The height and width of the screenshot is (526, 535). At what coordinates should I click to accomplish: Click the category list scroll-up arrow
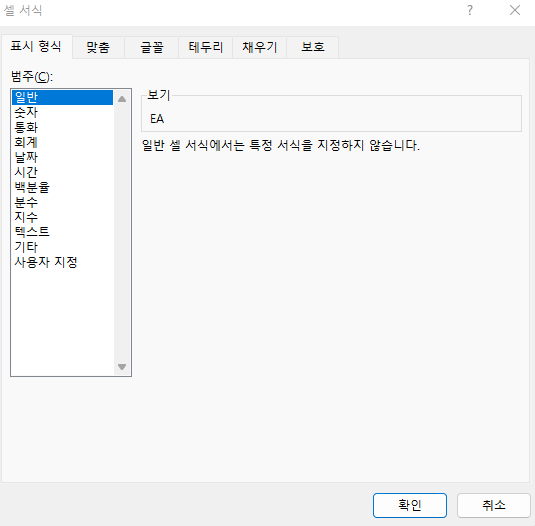pos(122,99)
